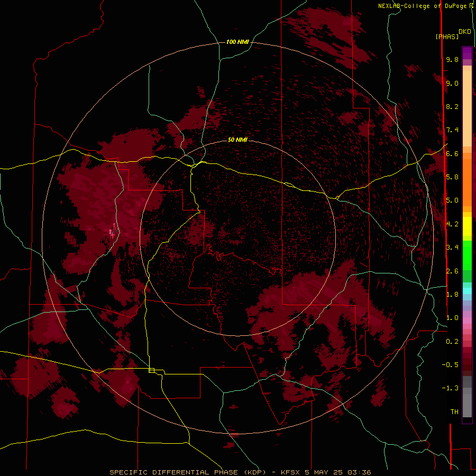Click the 0.2 scale label
Viewport: 476px width, 476px height.
[452, 342]
